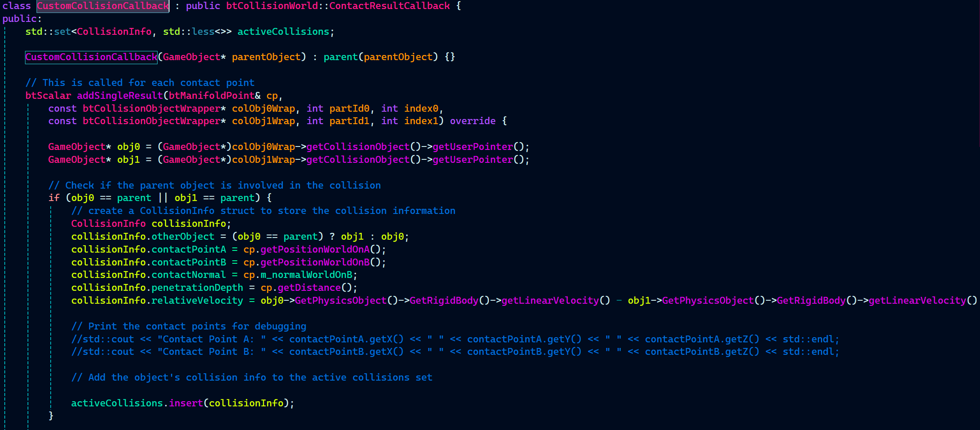Click the commented-out 'Contact Point B' cout line
Screen dimensions: 980x430
pos(455,352)
